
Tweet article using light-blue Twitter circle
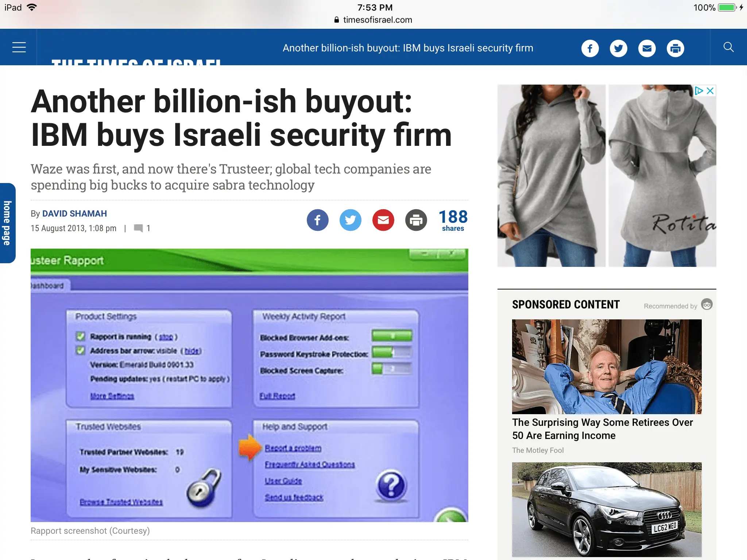coord(350,220)
